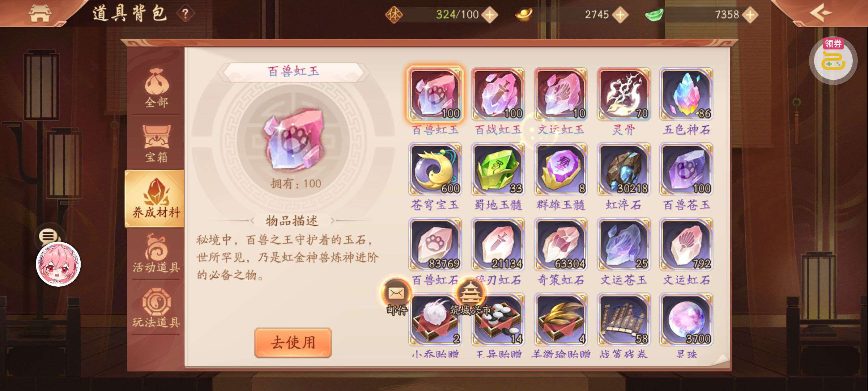
Task: Click the home pavilion icon
Action: point(40,13)
